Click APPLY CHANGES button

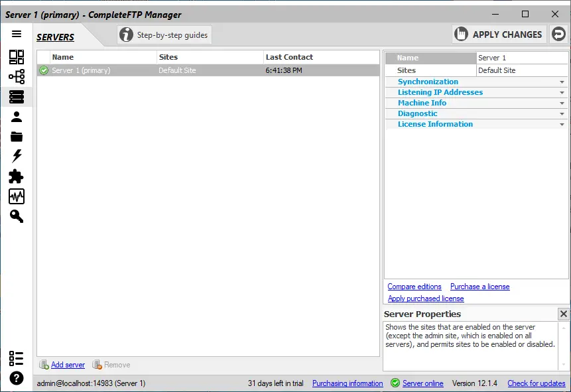click(499, 34)
